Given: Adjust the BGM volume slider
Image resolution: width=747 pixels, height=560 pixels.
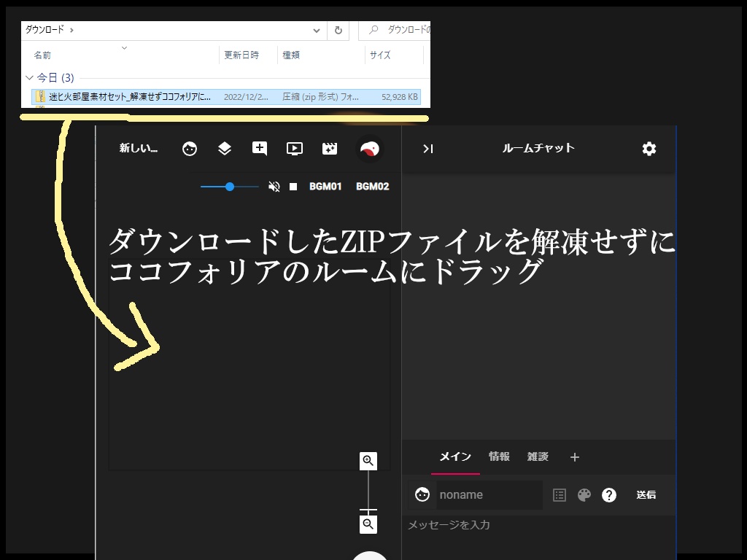Looking at the screenshot, I should tap(230, 187).
